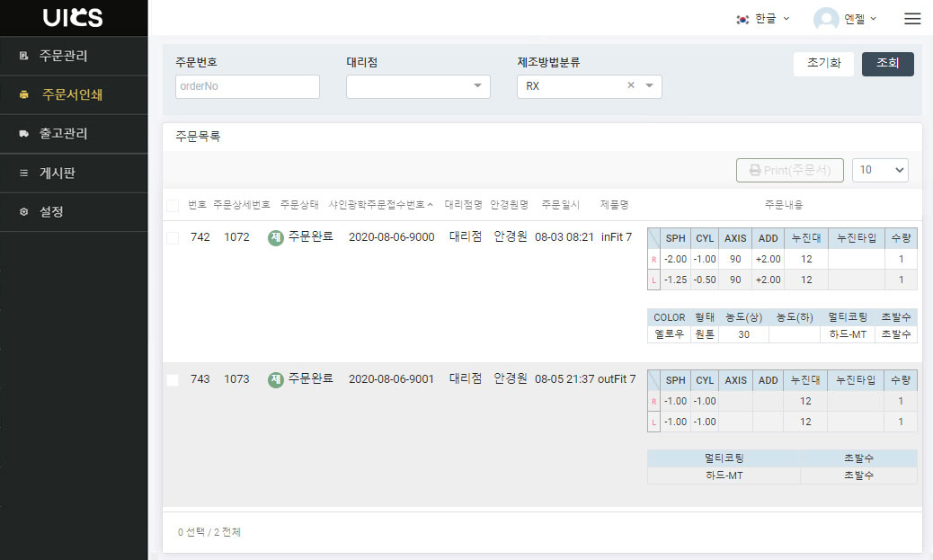Tick the checkbox next to order 743
This screenshot has height=560, width=933.
173,379
